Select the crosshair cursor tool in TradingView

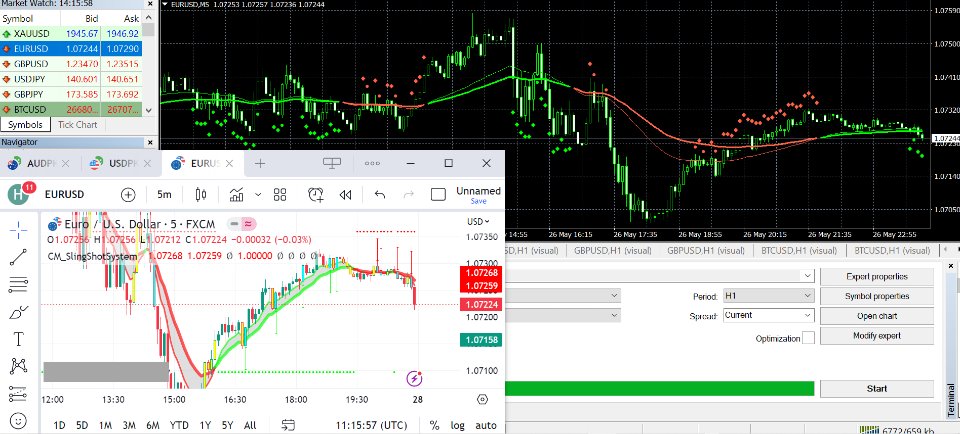click(19, 231)
